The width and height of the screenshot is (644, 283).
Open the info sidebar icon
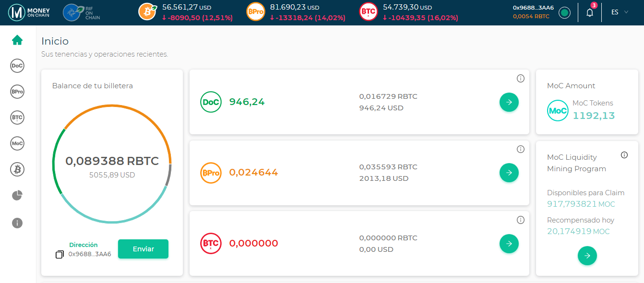17,223
